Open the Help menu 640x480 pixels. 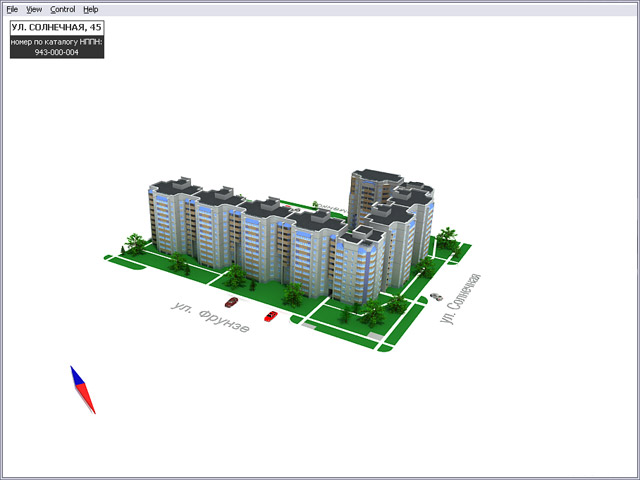coord(91,9)
